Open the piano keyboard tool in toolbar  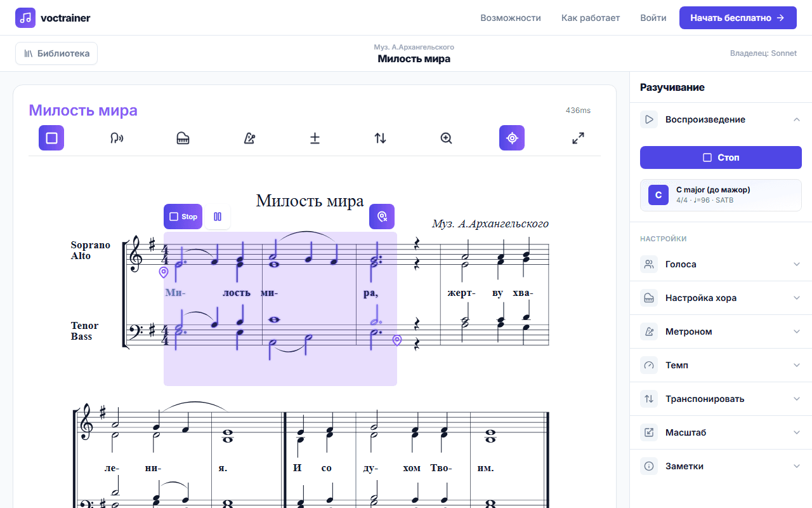183,138
